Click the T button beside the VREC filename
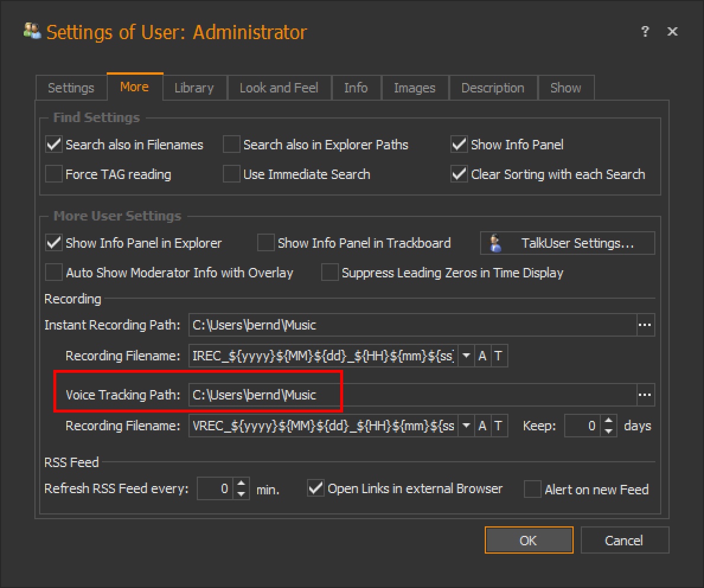 coord(498,426)
